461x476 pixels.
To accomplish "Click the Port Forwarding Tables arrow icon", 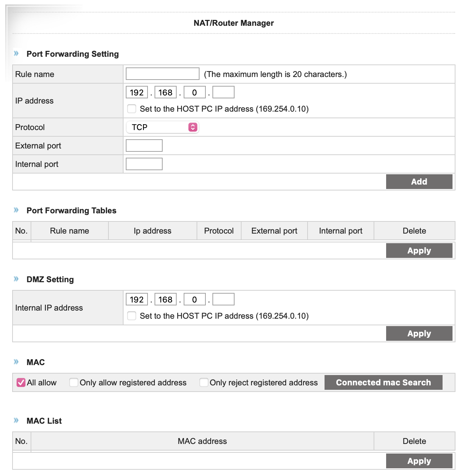I will pos(16,210).
